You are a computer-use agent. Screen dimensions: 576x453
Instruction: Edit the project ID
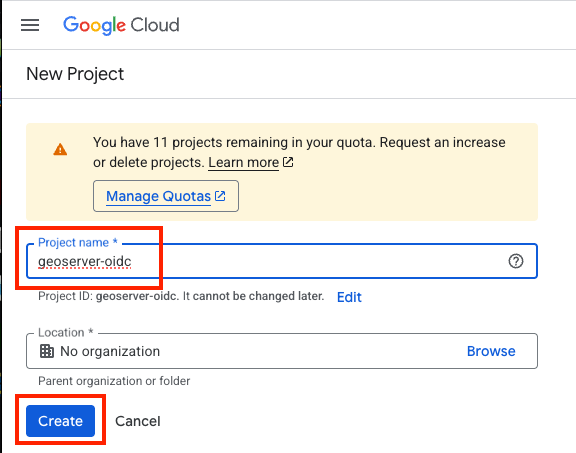[x=349, y=297]
